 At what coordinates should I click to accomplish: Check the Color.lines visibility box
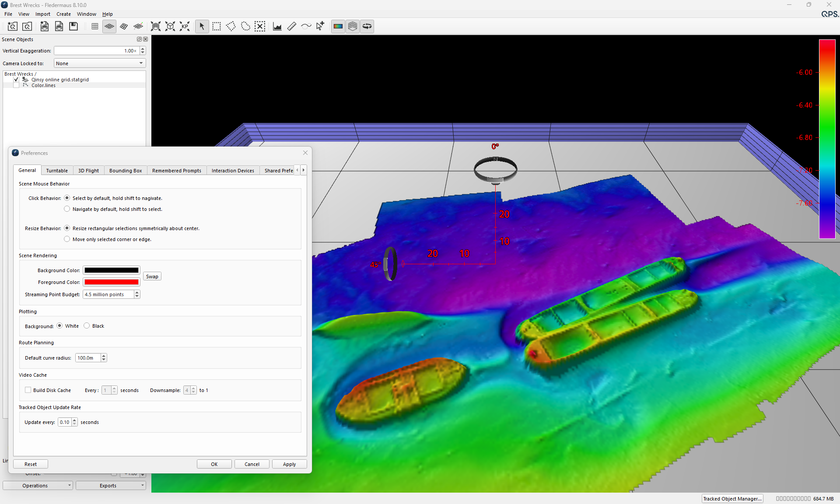(x=16, y=85)
